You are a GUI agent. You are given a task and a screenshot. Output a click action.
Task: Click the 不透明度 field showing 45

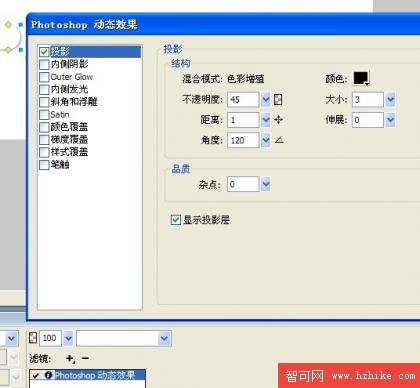click(x=243, y=100)
